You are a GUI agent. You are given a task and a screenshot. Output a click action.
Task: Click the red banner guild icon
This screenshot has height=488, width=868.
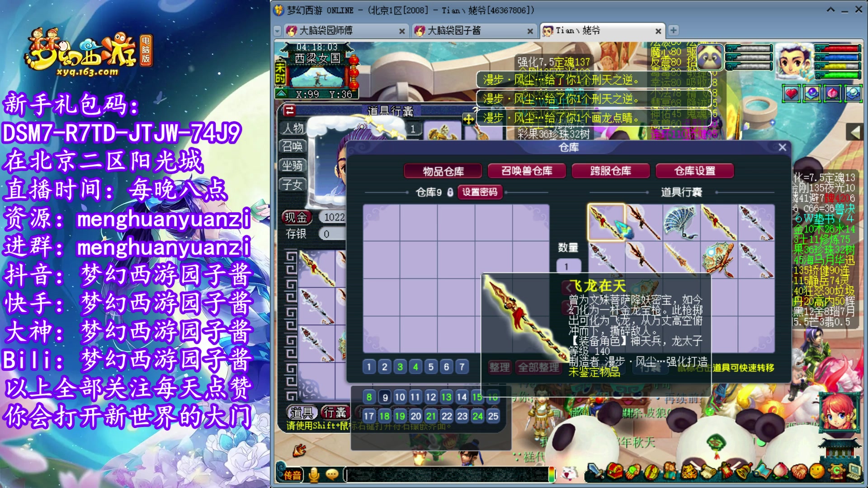click(x=726, y=471)
